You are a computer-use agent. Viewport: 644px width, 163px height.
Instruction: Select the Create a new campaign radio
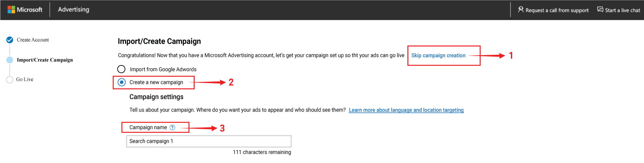(x=122, y=82)
